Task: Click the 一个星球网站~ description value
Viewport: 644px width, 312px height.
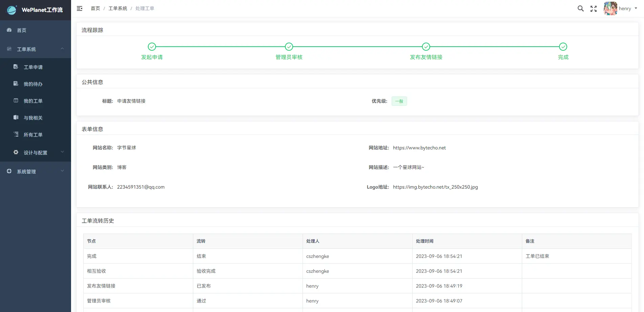Action: point(408,167)
